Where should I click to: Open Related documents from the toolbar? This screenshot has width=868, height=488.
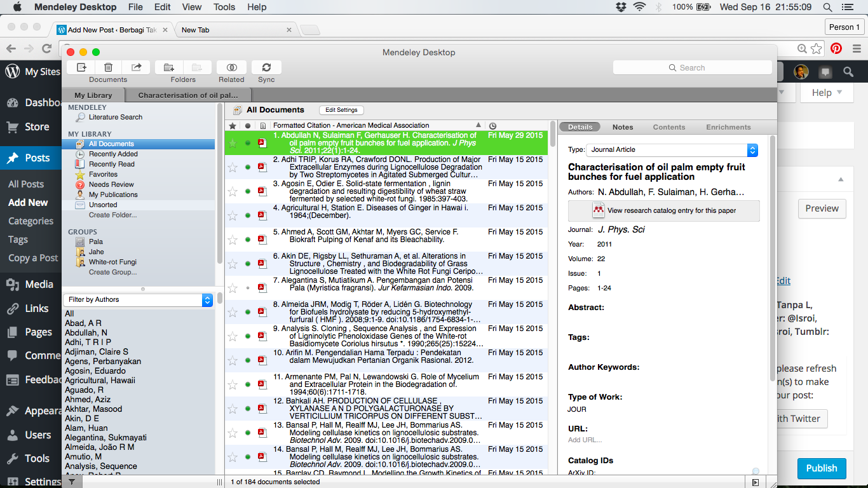click(x=231, y=67)
